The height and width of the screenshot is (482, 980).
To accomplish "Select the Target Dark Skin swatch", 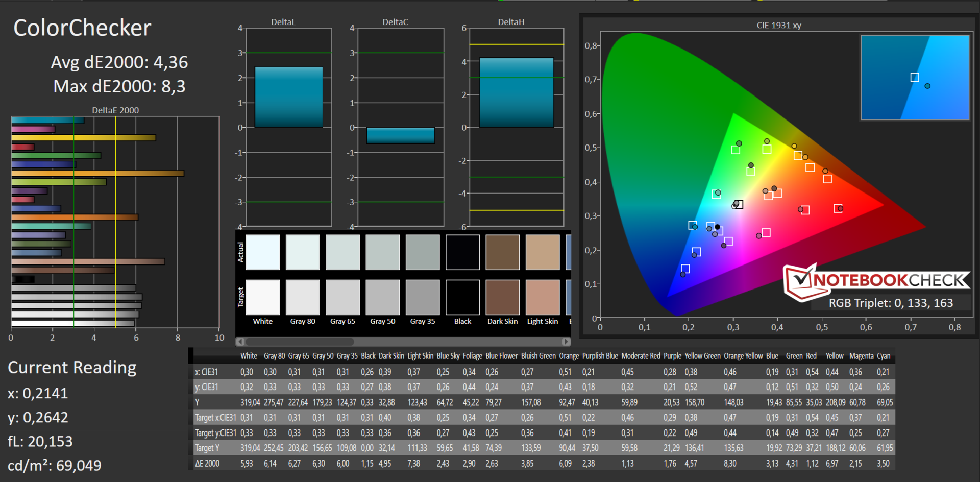I will (x=502, y=297).
